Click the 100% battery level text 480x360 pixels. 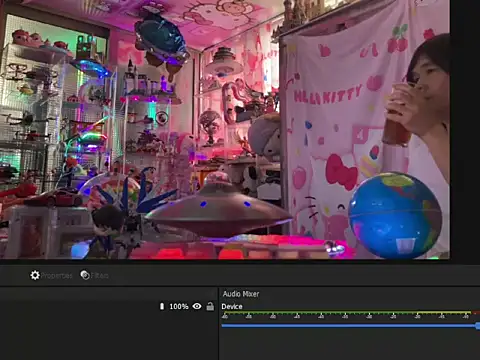click(179, 306)
